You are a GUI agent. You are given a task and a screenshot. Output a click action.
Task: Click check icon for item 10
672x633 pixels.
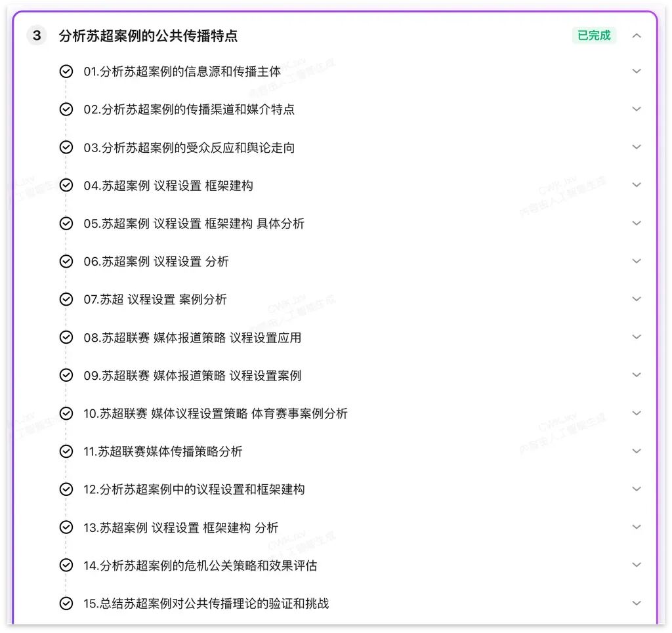click(x=66, y=413)
